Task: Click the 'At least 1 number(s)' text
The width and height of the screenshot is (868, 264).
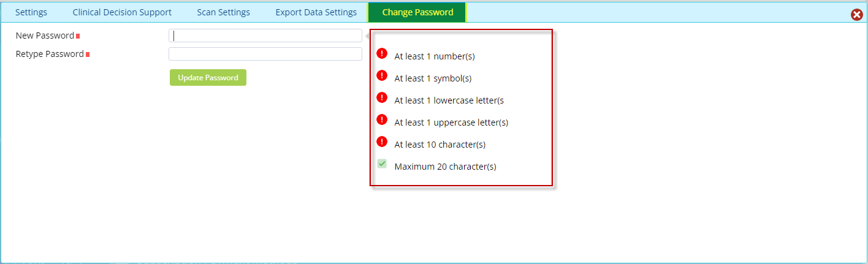Action: point(435,56)
